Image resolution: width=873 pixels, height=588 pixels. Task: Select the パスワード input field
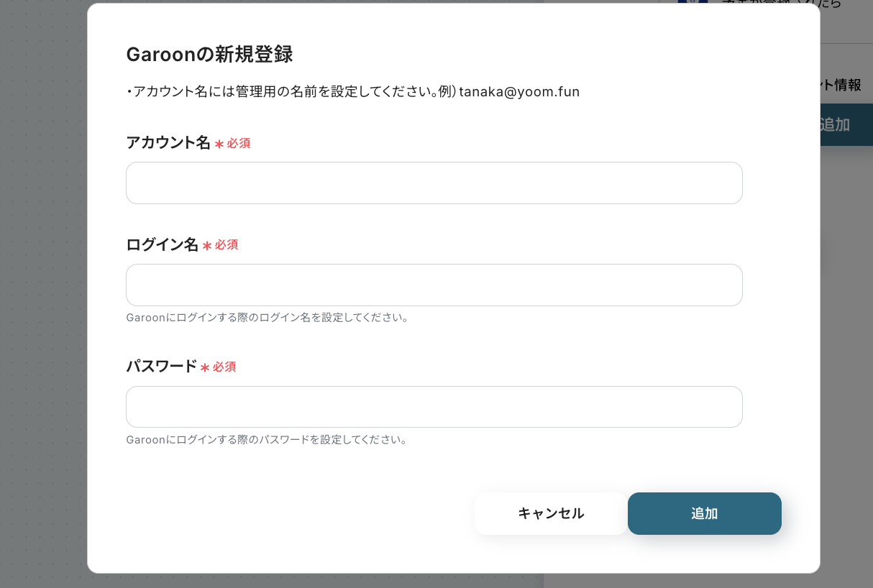click(434, 407)
